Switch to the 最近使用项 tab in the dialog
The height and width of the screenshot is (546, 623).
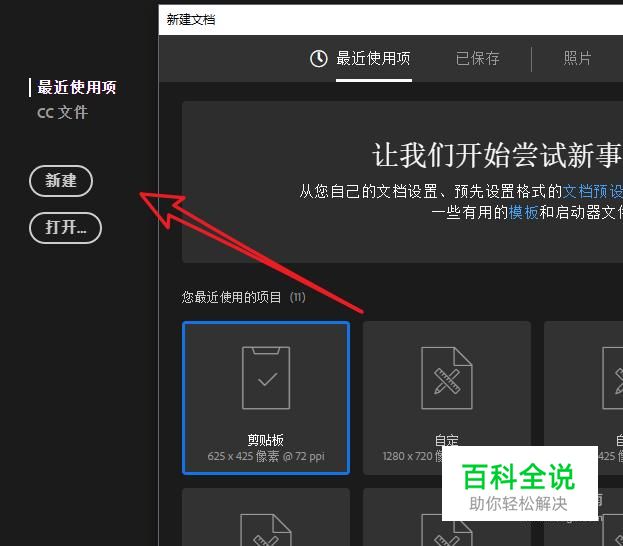(x=373, y=59)
